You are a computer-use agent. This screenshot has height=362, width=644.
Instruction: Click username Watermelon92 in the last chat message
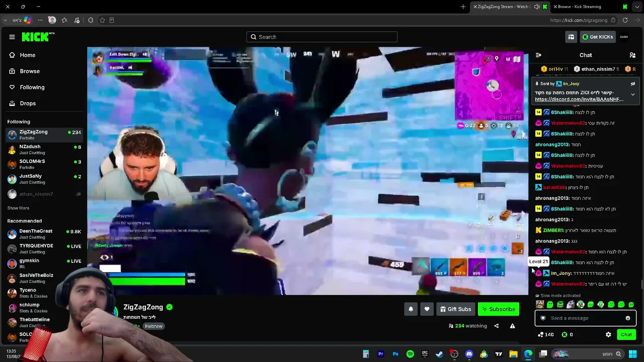point(568,284)
